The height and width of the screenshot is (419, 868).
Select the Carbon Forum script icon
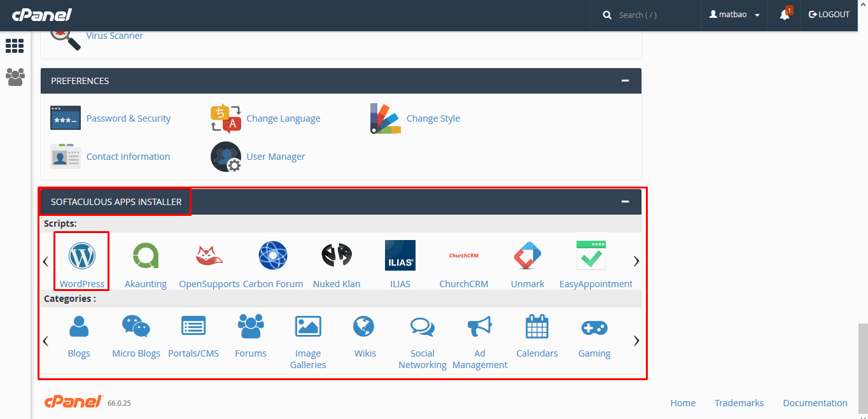coord(273,256)
